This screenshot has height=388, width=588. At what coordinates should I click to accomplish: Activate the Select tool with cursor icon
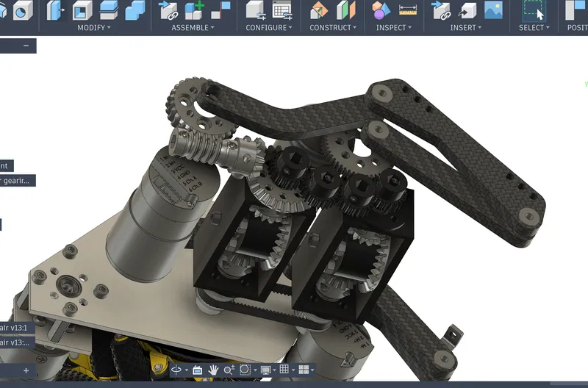pyautogui.click(x=534, y=11)
